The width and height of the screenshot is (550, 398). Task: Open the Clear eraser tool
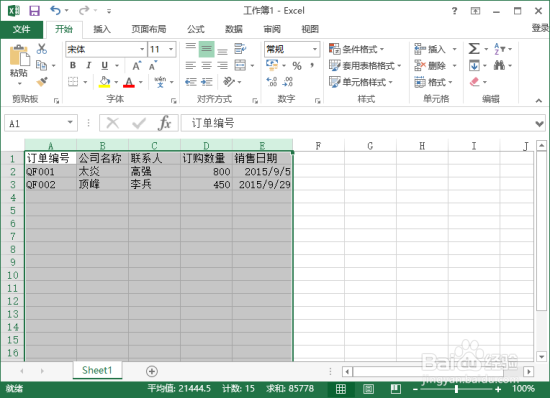474,82
